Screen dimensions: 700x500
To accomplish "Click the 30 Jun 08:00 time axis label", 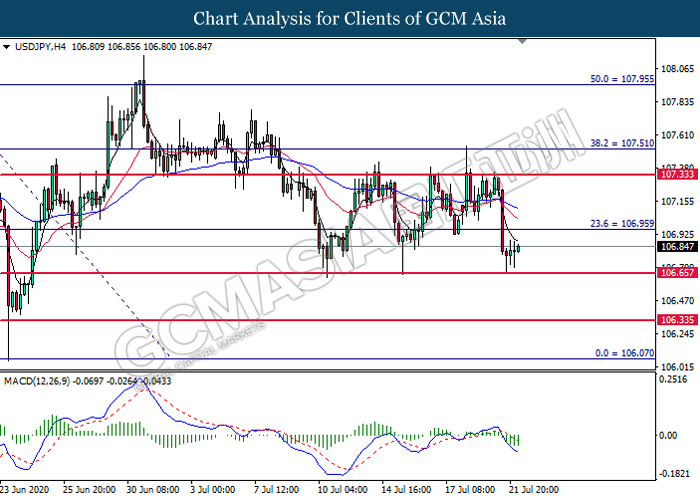I will click(x=152, y=490).
